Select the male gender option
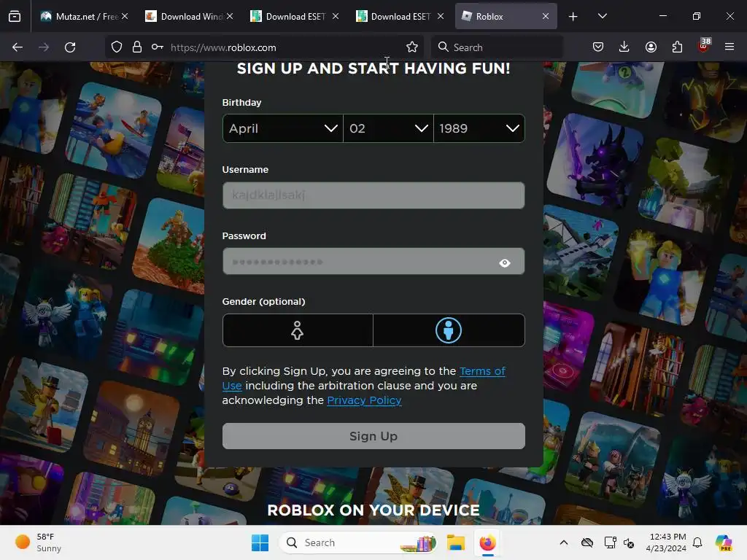 tap(449, 330)
